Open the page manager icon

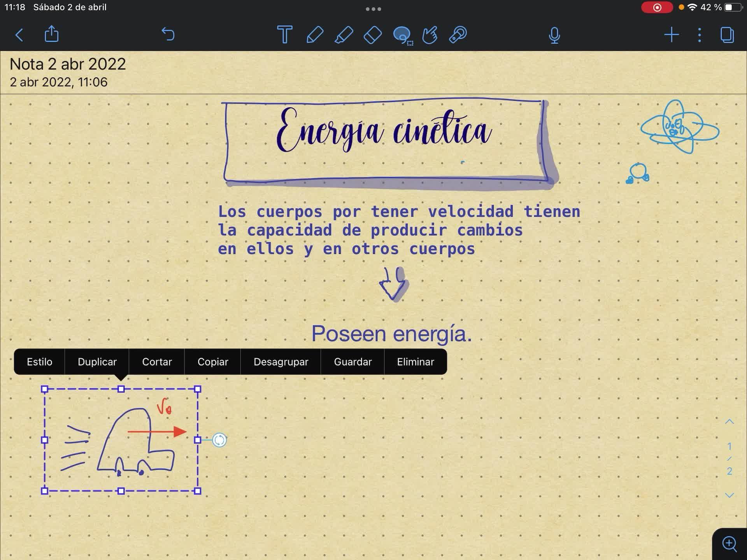(x=727, y=35)
